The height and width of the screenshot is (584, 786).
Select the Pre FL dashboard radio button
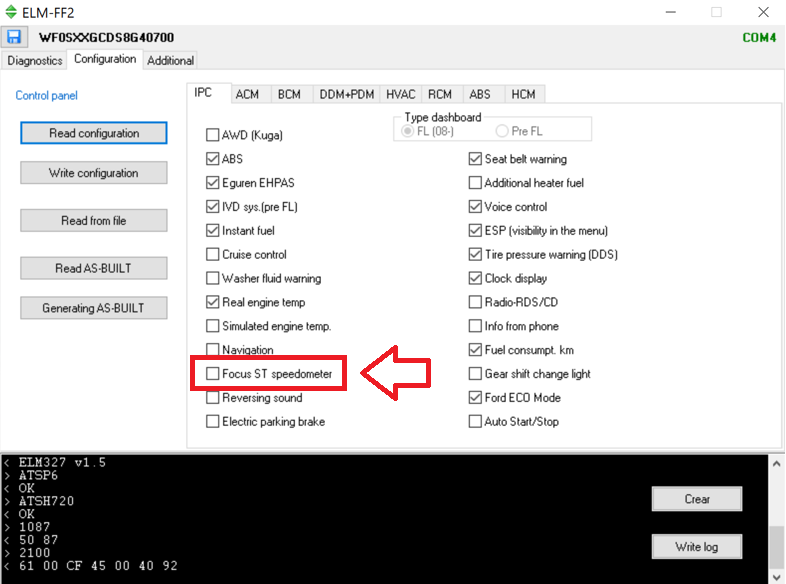502,131
